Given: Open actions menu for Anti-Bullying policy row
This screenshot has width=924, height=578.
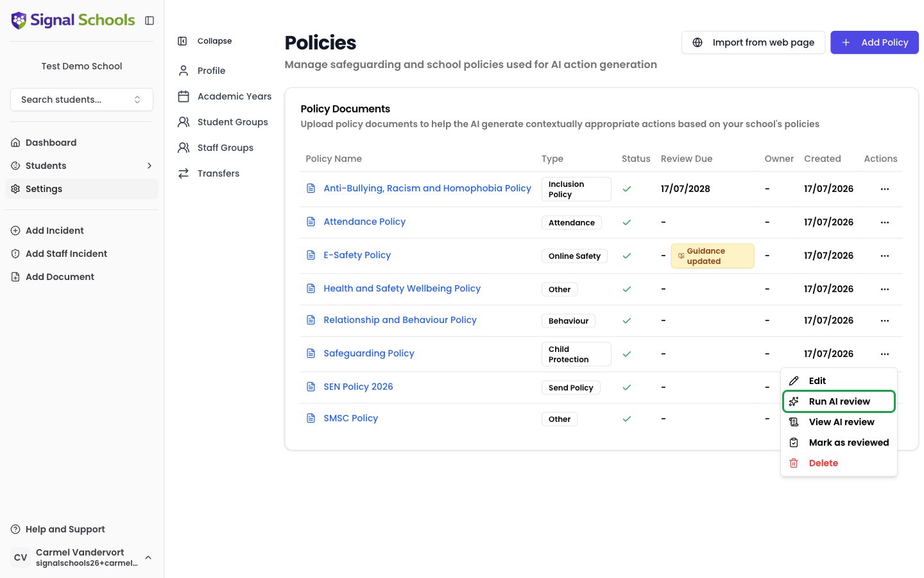Looking at the screenshot, I should [x=885, y=189].
